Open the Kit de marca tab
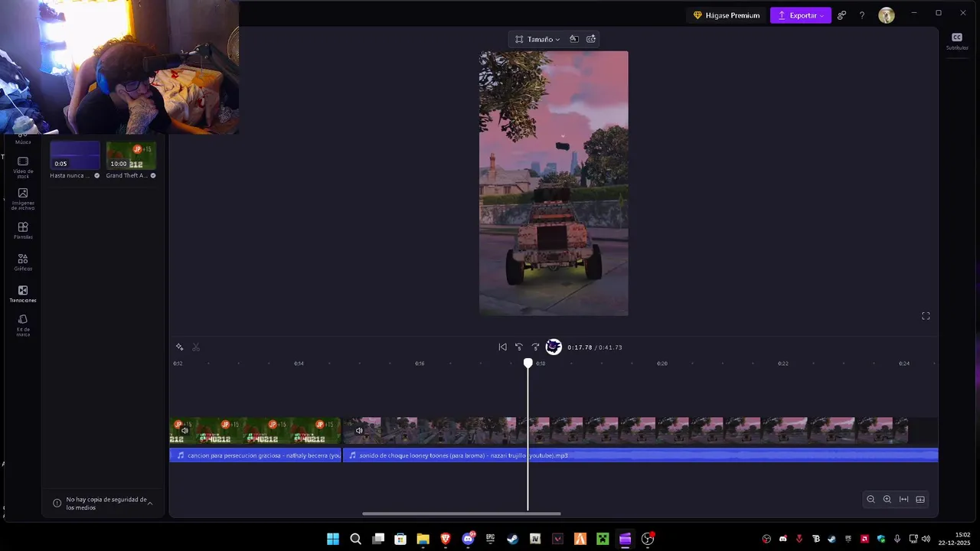Viewport: 980px width, 551px height. (23, 325)
